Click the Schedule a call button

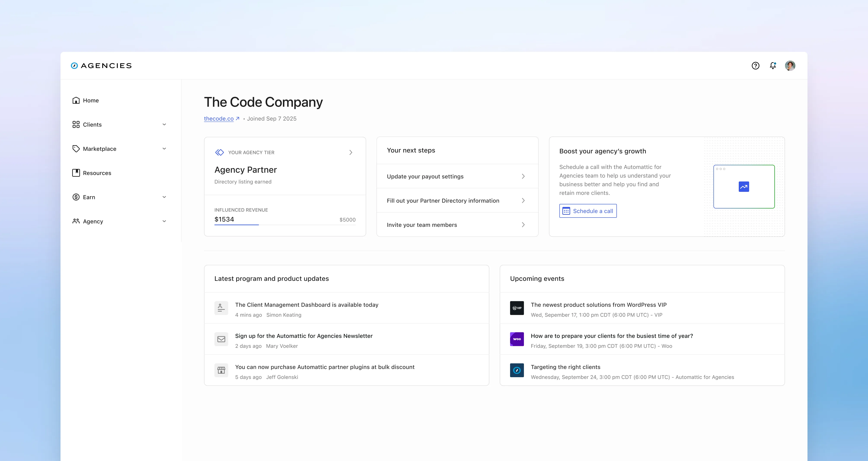coord(588,211)
